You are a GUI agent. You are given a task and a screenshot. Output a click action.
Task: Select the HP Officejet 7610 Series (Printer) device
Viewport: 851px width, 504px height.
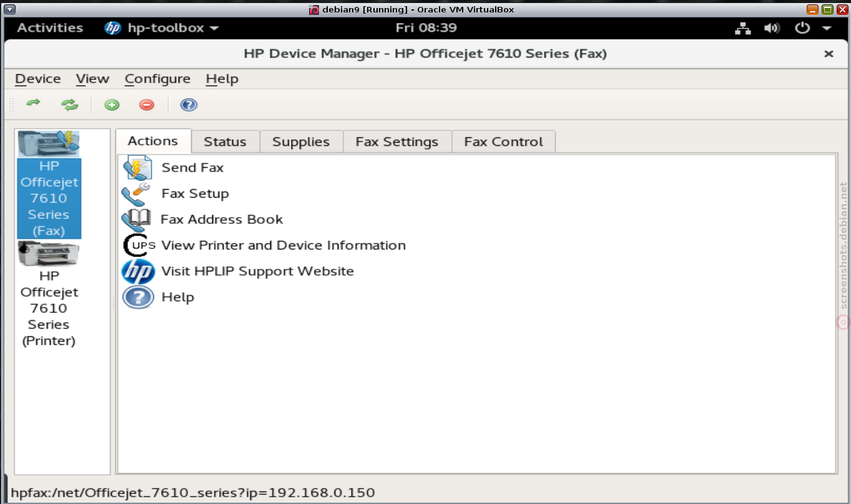coord(49,294)
